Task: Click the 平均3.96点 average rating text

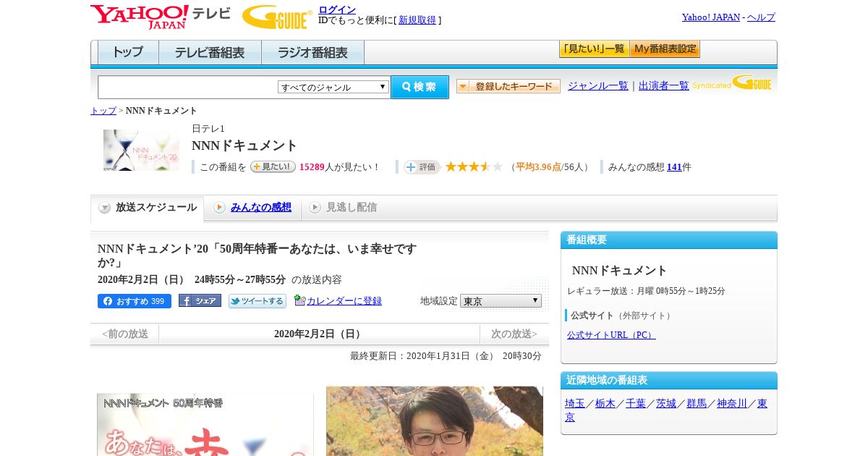Action: (x=538, y=167)
